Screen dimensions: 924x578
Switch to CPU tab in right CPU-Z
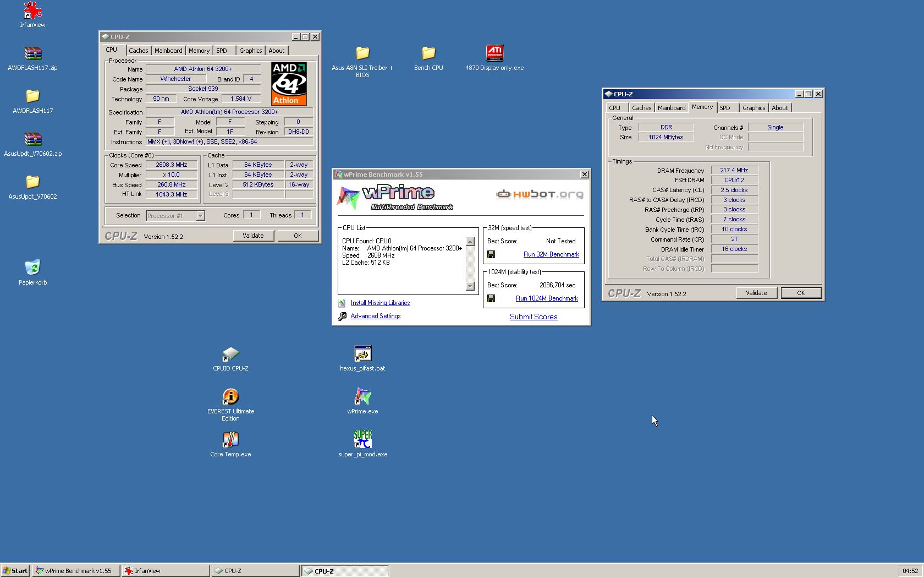[615, 108]
